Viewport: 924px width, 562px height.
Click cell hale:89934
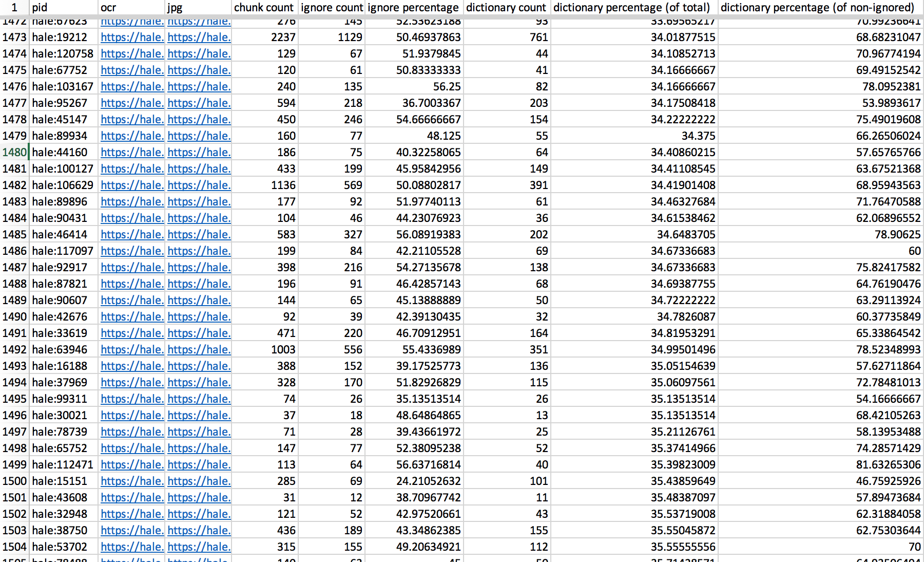[64, 136]
